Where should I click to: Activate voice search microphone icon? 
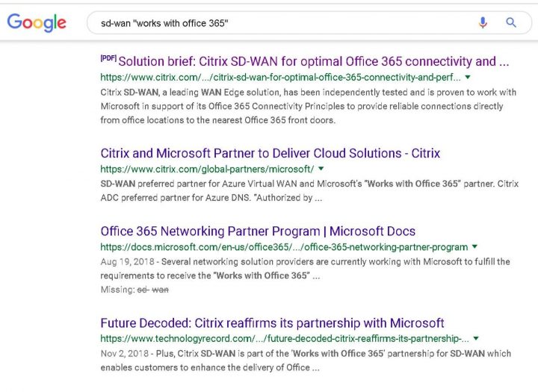click(483, 23)
